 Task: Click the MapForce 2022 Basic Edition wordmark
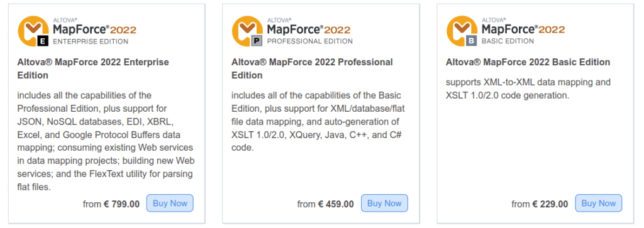click(523, 31)
